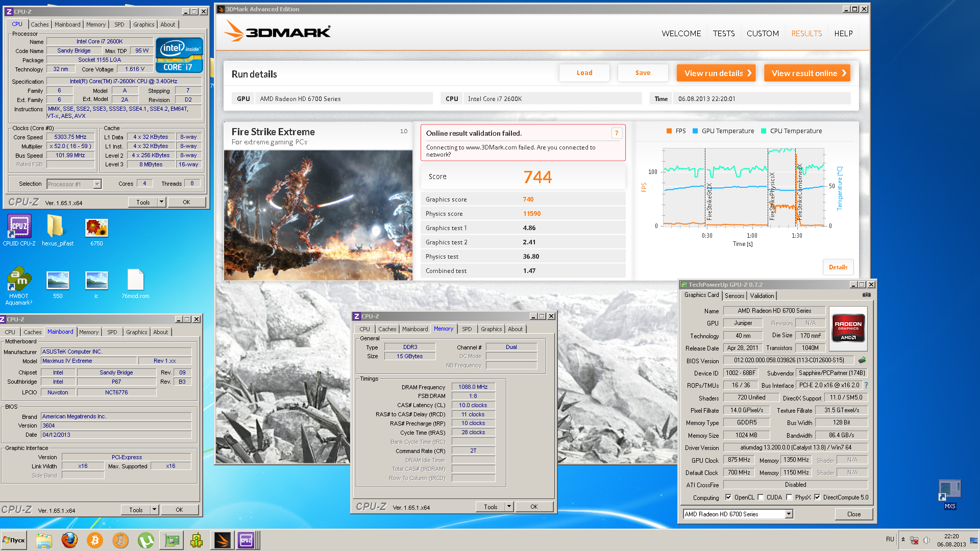Viewport: 980px width, 551px height.
Task: Click the Save button in 3DMark
Action: coord(643,73)
